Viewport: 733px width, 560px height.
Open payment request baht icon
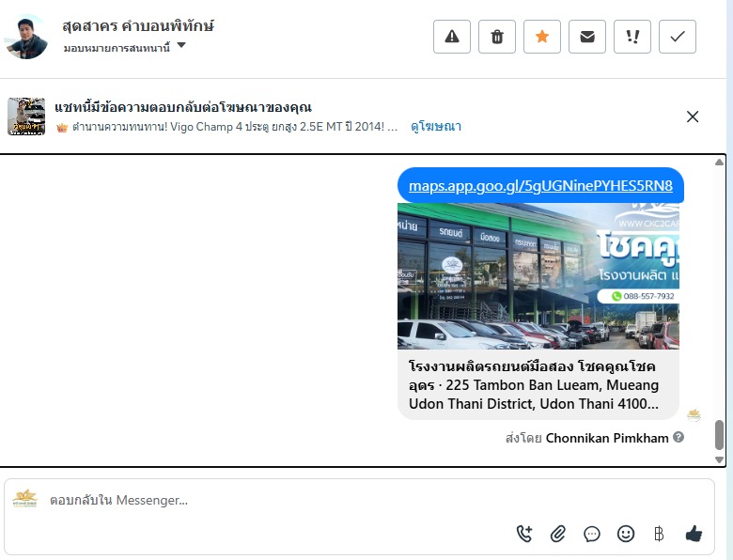pos(659,534)
